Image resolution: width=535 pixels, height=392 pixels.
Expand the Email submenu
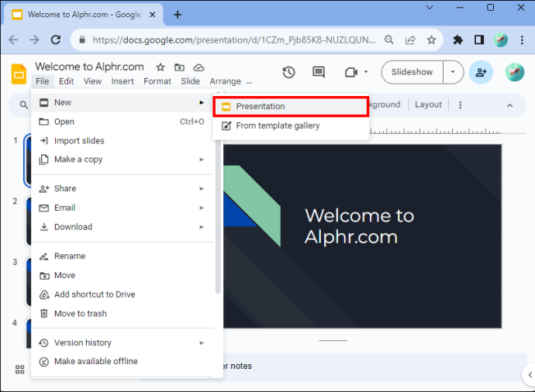pyautogui.click(x=123, y=208)
